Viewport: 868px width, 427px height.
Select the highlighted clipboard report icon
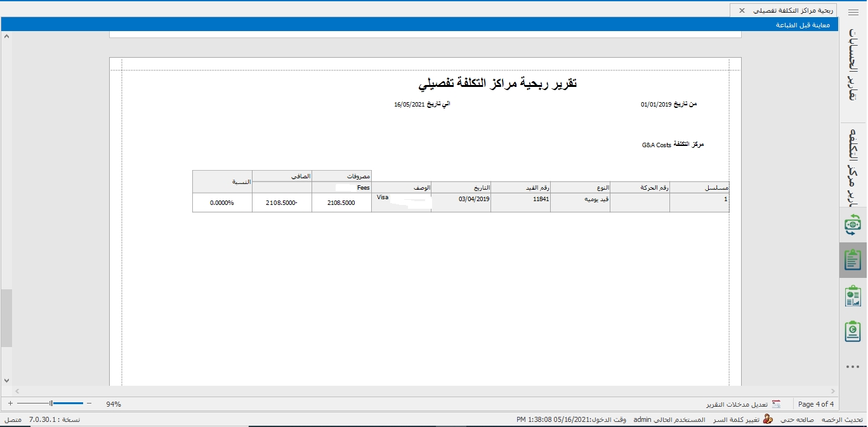853,259
